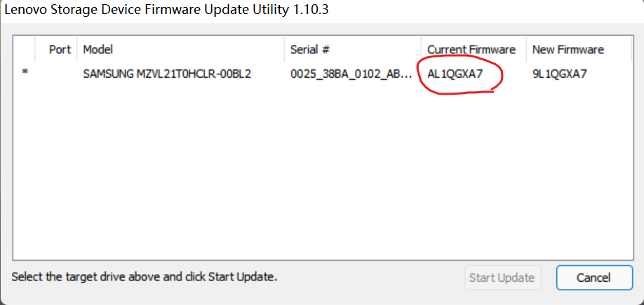Click the Lenovo Storage Device Firmware Update title bar
The image size is (644, 305).
pos(167,10)
